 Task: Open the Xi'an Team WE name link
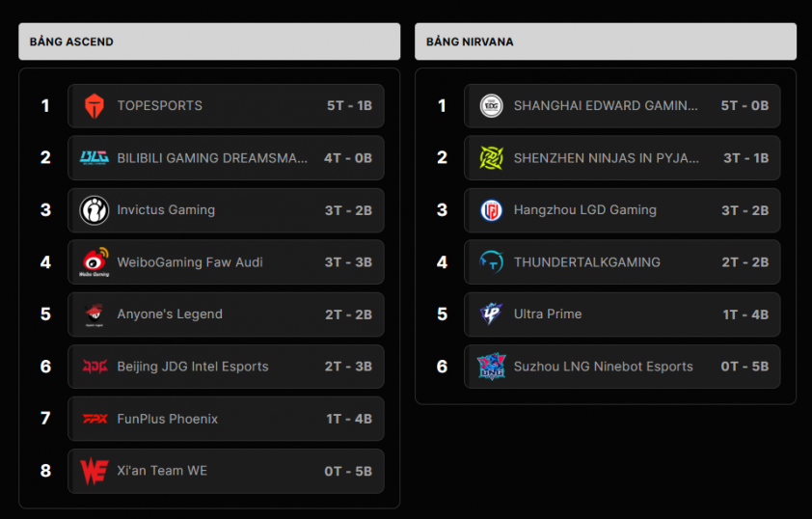(162, 471)
